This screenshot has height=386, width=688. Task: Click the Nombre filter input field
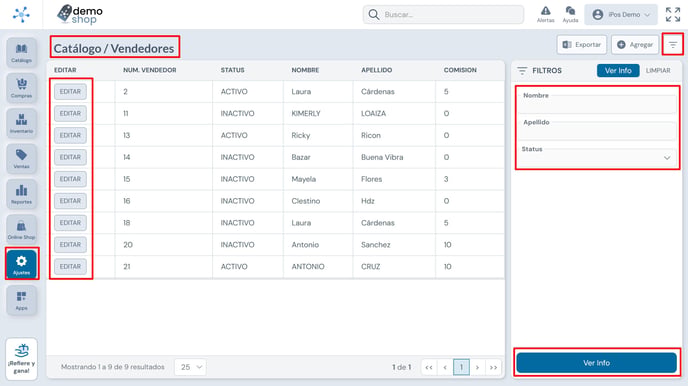point(597,104)
